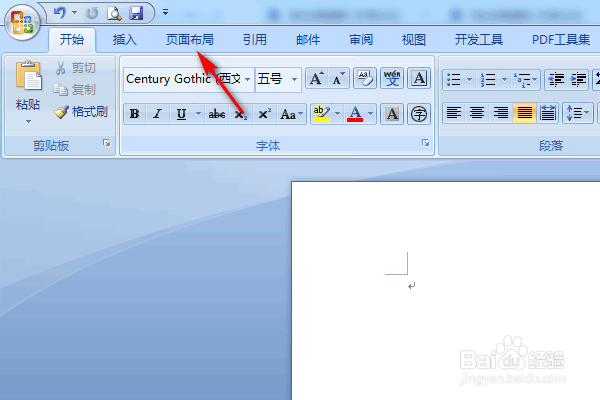Align text left
The width and height of the screenshot is (600, 400).
pos(454,113)
